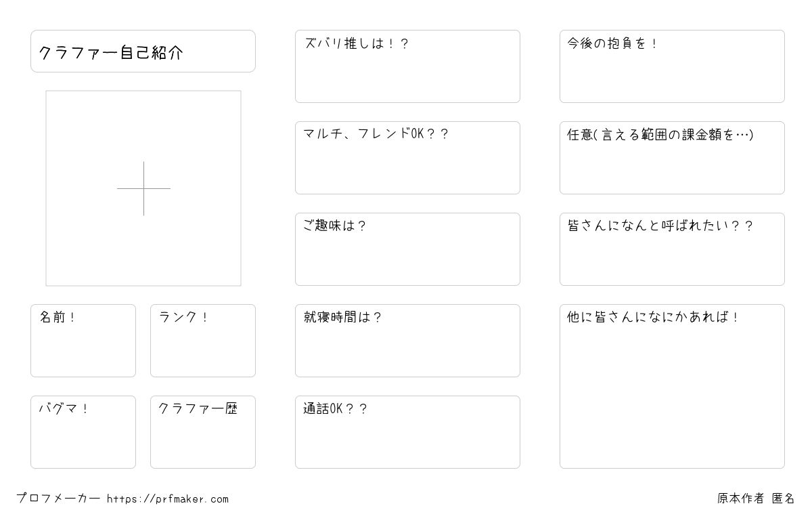Click the 就寝時間は？ field
The width and height of the screenshot is (812, 508).
point(407,341)
